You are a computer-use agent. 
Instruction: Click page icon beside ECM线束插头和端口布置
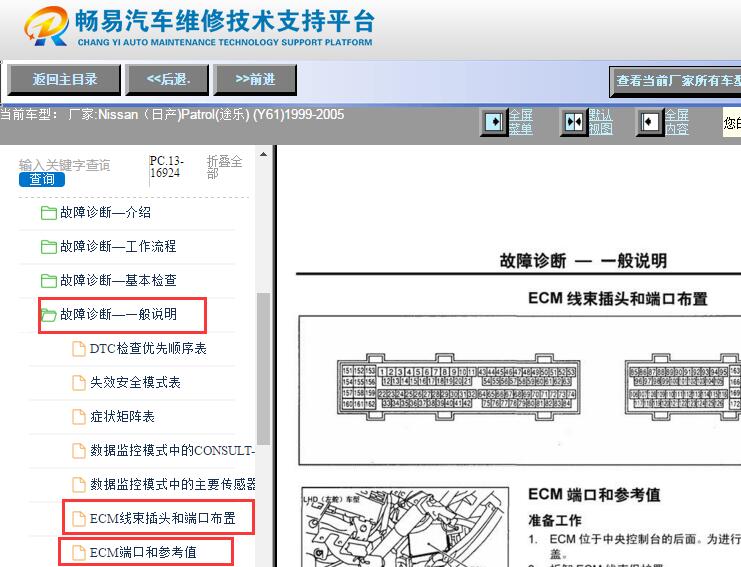click(78, 519)
